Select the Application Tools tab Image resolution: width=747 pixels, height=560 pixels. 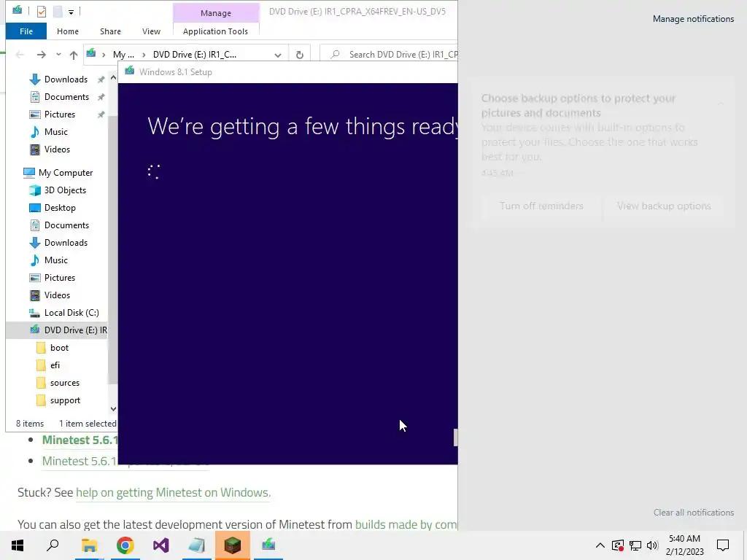(215, 31)
